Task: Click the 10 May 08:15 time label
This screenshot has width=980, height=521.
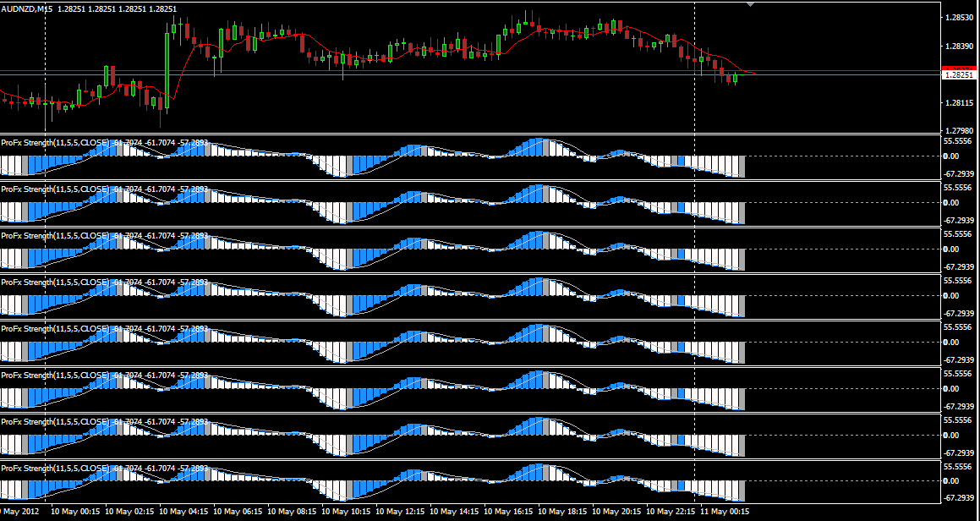Action: (x=292, y=511)
